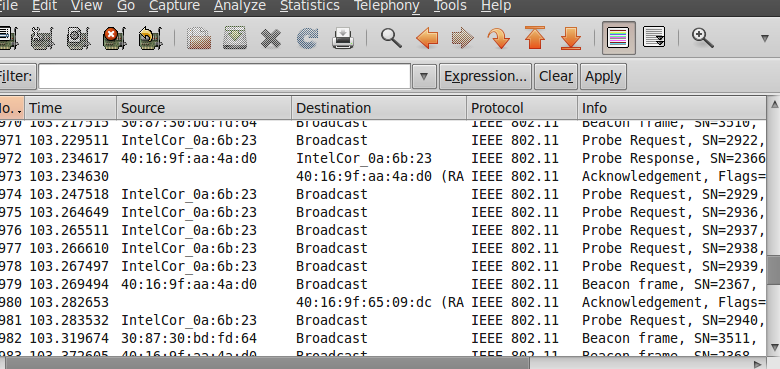Start a new live capture
Screen dimensions: 780x369
coord(78,38)
